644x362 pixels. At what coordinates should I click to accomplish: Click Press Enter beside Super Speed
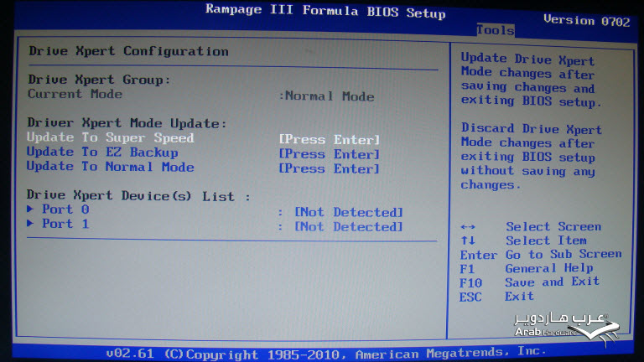click(329, 140)
